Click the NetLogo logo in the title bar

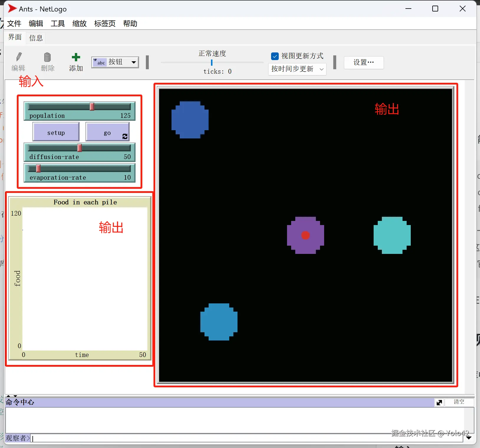point(12,9)
